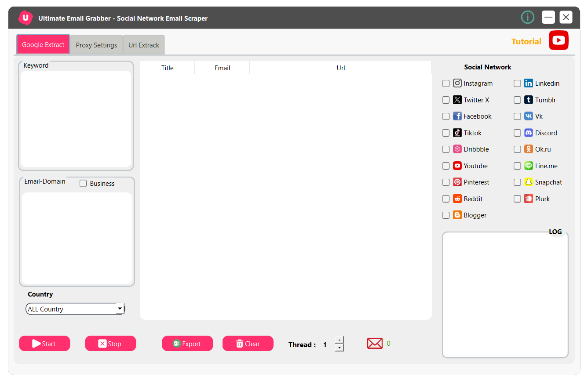
Task: Decrease the Thread count with down arrow
Action: coord(340,347)
